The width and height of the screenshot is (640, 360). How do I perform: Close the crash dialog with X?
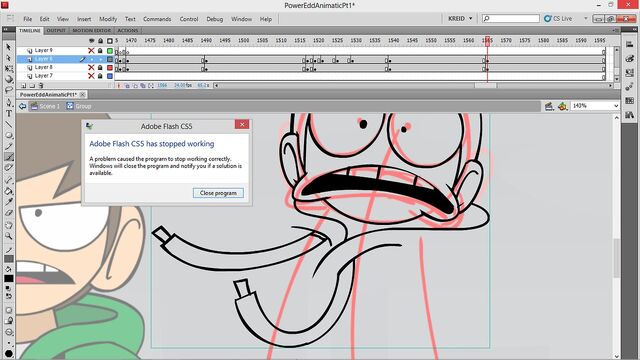(242, 124)
